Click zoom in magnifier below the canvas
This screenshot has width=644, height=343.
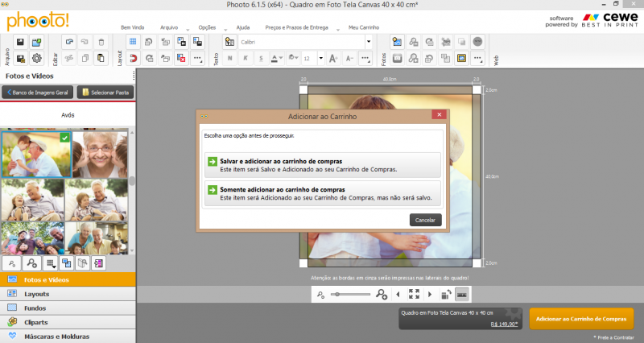pyautogui.click(x=382, y=295)
